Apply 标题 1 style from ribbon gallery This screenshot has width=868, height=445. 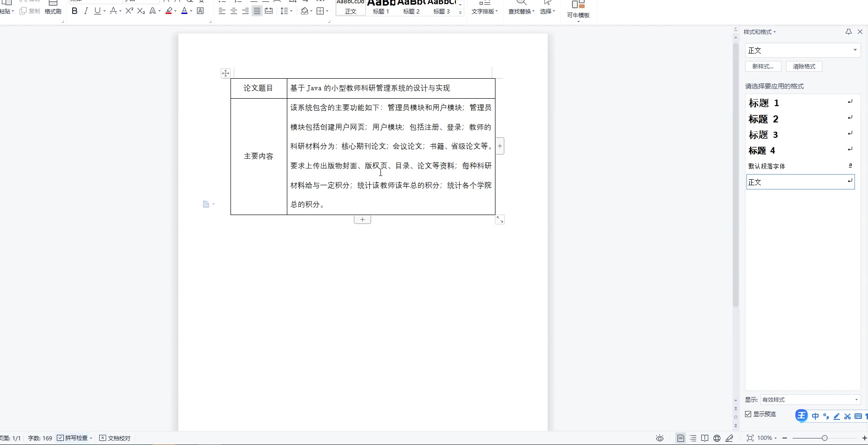tap(381, 7)
